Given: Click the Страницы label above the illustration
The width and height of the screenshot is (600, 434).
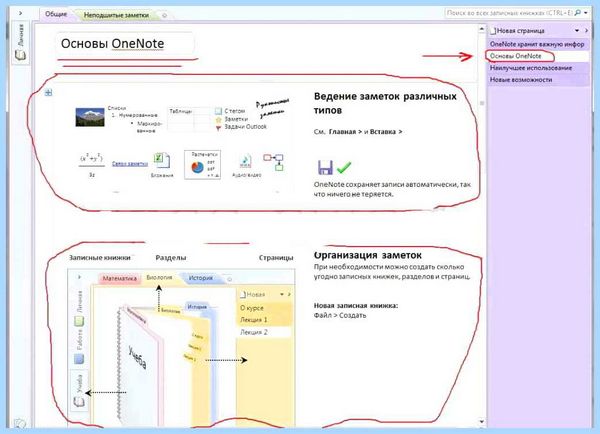Looking at the screenshot, I should 276,258.
